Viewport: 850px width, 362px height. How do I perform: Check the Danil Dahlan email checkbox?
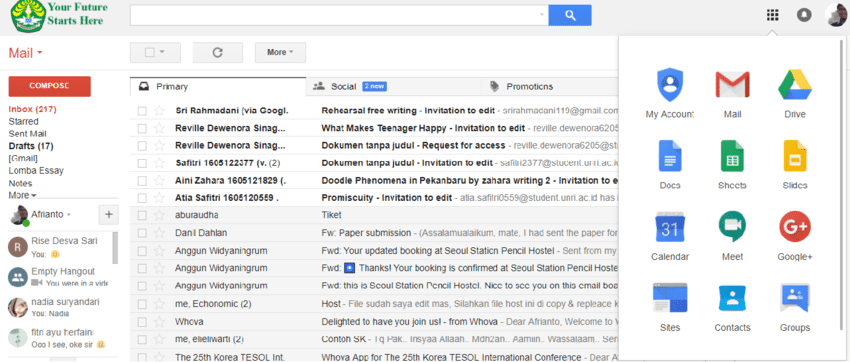coord(142,233)
